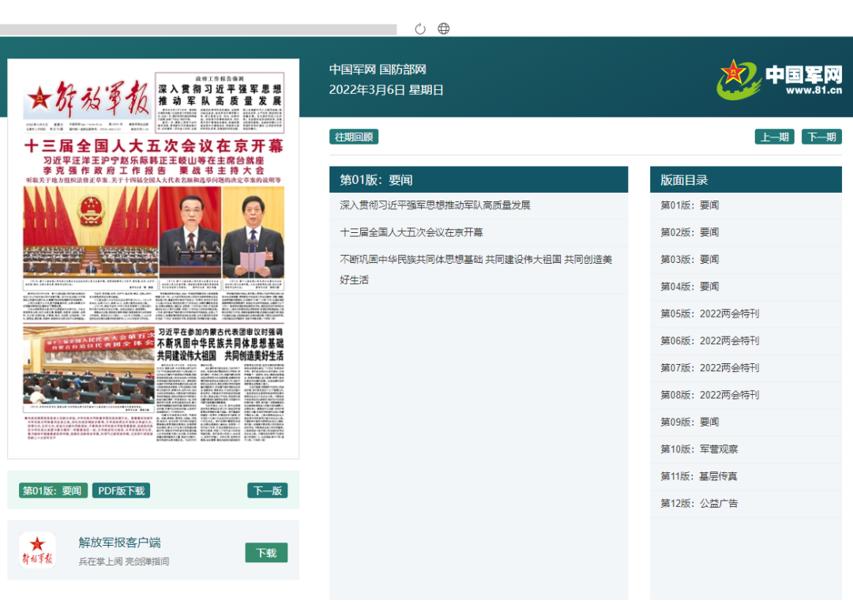Image resolution: width=853 pixels, height=616 pixels.
Task: Open 第10版：军营观察 from the directory
Action: click(699, 449)
